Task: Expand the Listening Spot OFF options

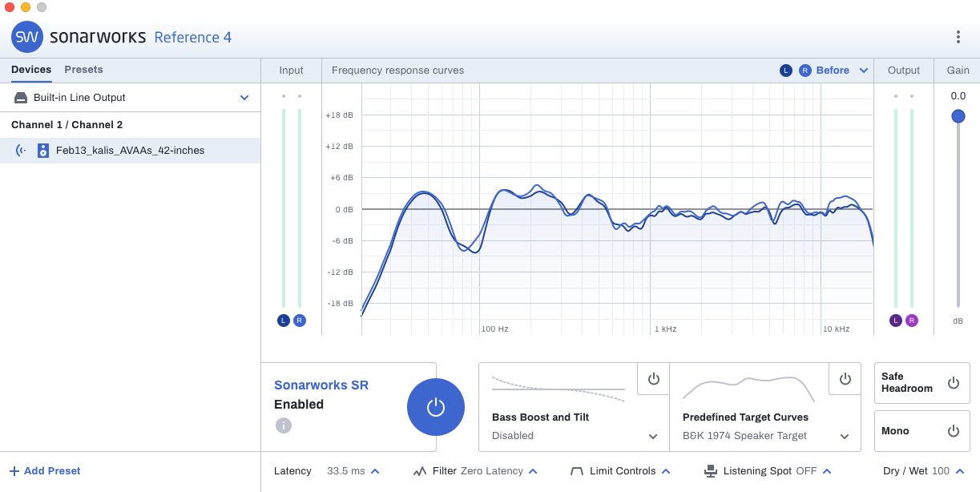Action: [827, 471]
